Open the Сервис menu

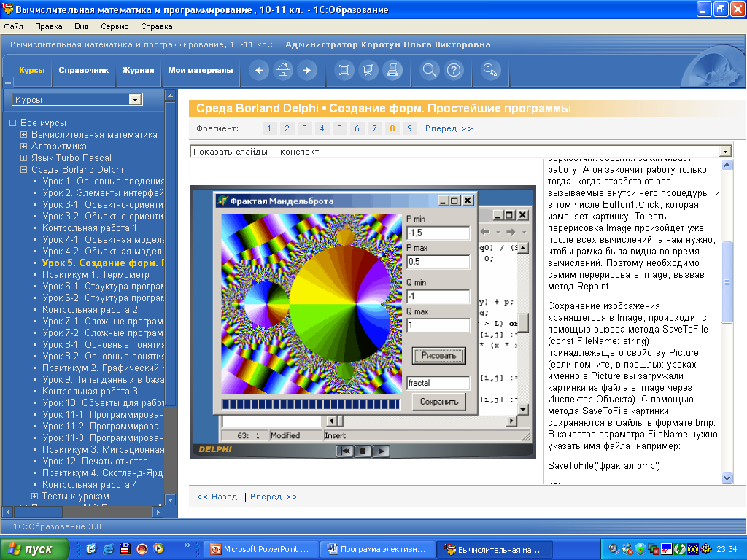pos(115,27)
